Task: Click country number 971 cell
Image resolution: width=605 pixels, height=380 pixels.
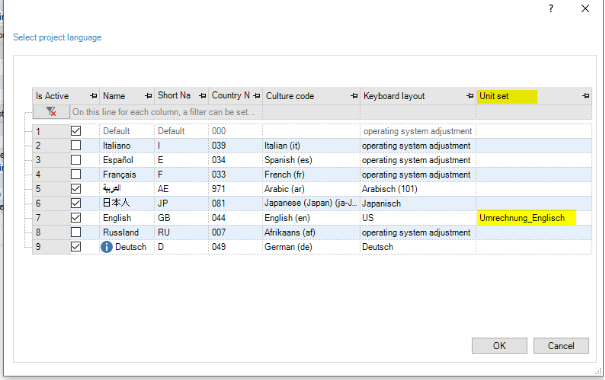Action: pyautogui.click(x=235, y=189)
